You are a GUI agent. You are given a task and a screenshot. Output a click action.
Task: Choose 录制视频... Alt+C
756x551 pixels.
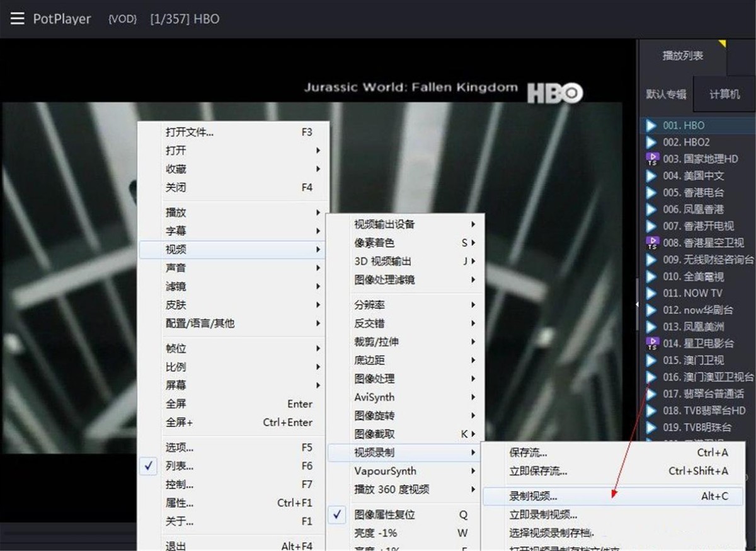613,496
